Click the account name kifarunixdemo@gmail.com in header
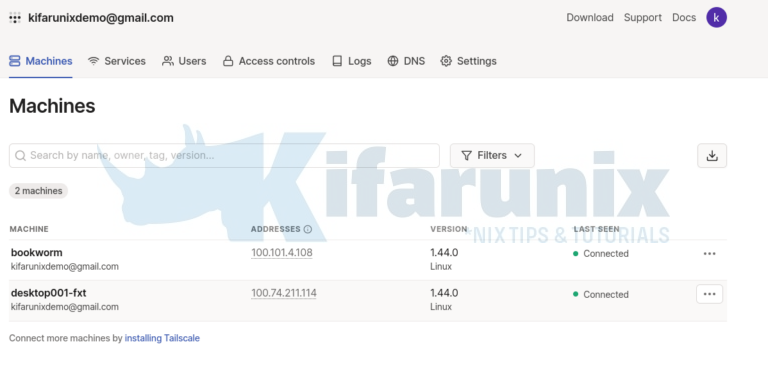Screen dimensions: 768x367 [x=101, y=18]
